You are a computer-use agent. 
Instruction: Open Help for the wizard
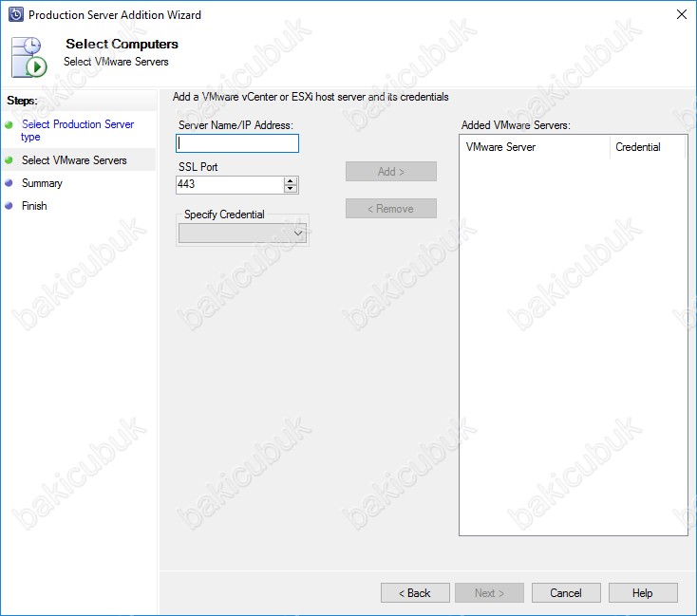pos(643,593)
